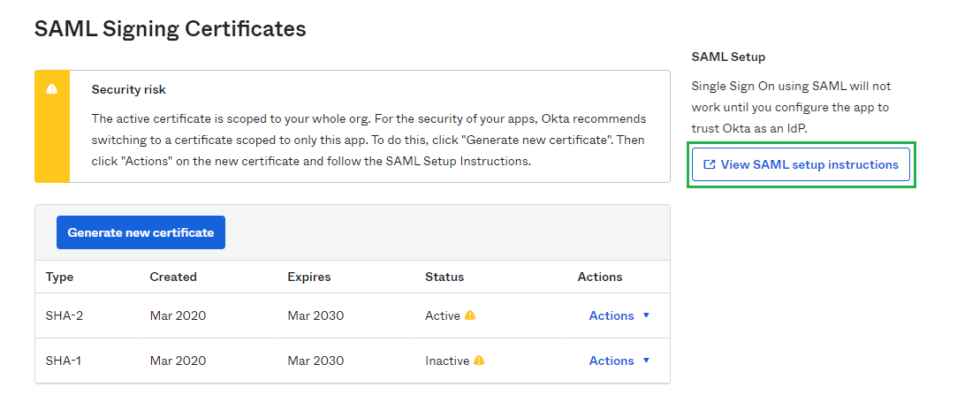Screen dimensions: 980x395
Task: Click the Actions column header
Action: [600, 277]
